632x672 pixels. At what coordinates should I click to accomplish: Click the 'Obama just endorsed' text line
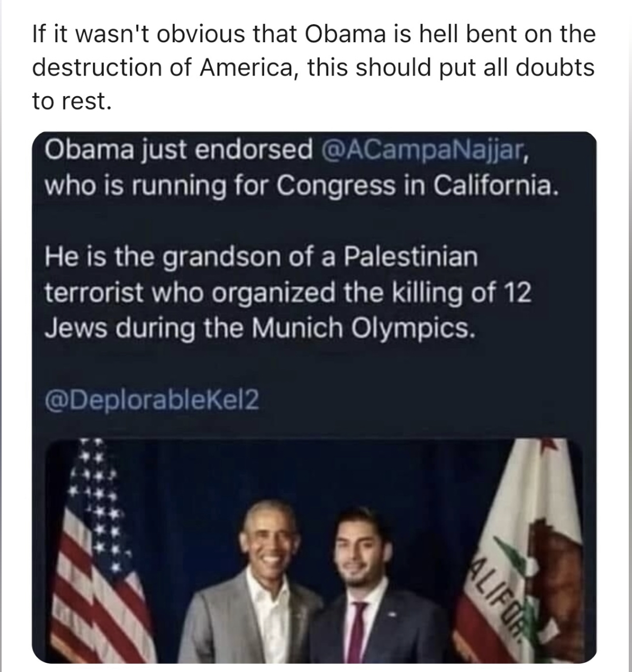coord(178,150)
